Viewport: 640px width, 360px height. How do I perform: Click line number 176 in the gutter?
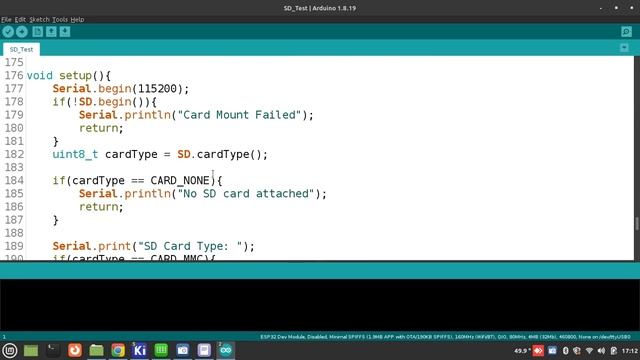click(14, 76)
